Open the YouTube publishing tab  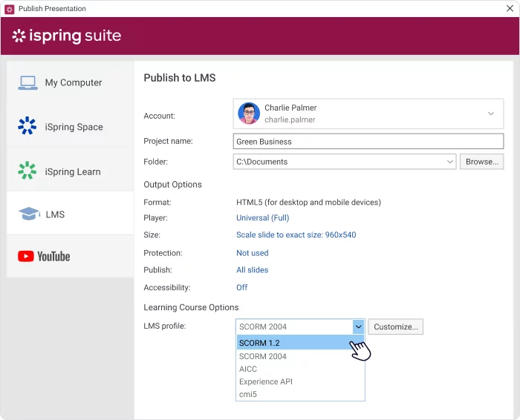(x=71, y=256)
